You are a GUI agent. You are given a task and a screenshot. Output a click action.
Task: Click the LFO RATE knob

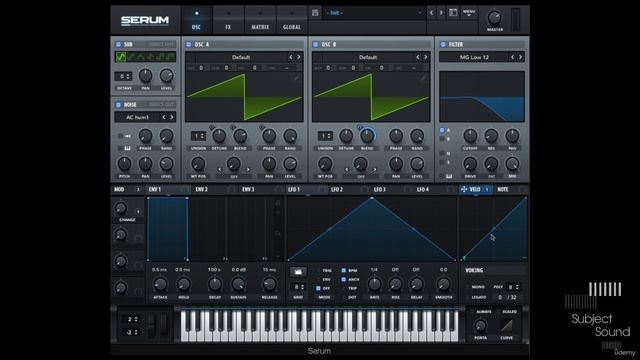(374, 284)
